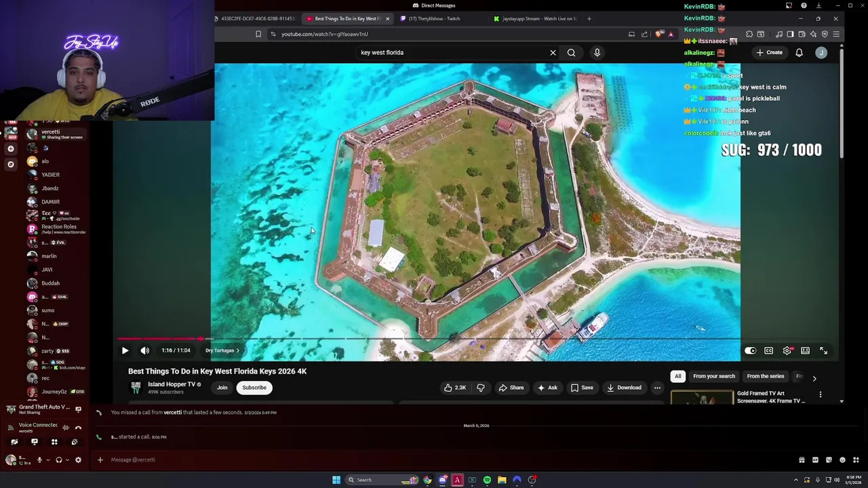
Task: Switch to Best Things To Do browser tab
Action: [346, 18]
